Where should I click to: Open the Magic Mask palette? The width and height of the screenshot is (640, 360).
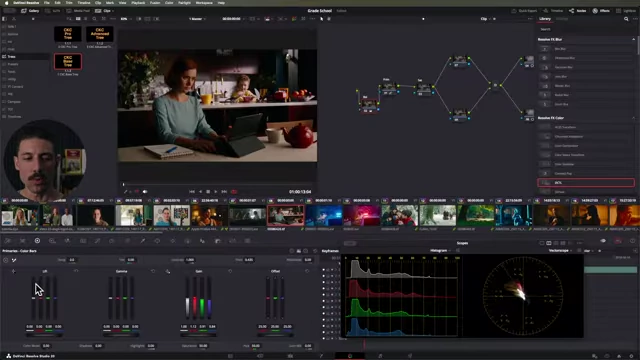(x=187, y=241)
